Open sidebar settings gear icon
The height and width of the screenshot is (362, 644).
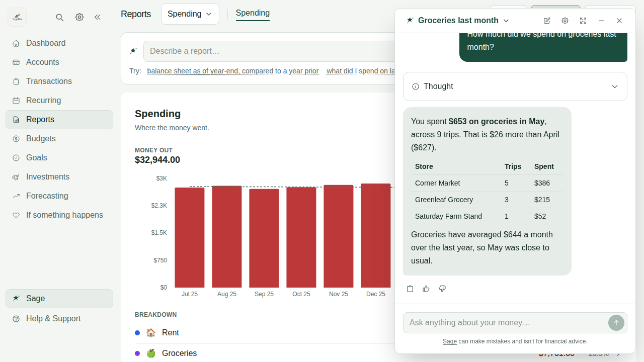[79, 18]
